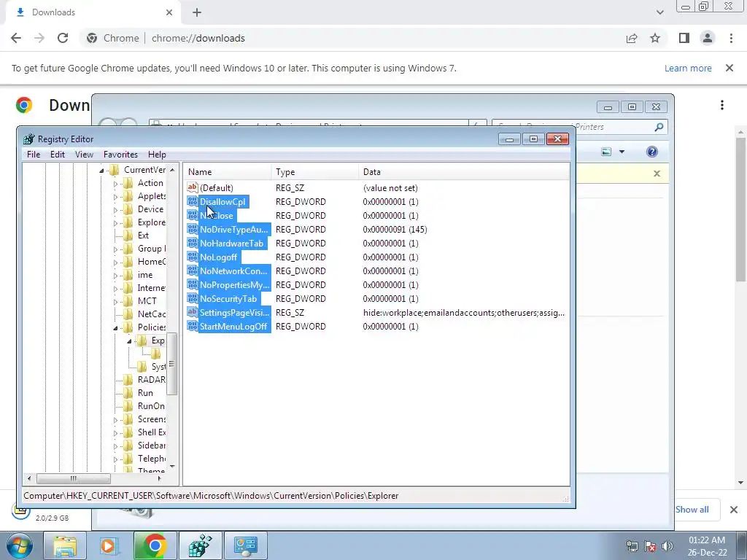Click the volume speaker tray icon

(667, 546)
